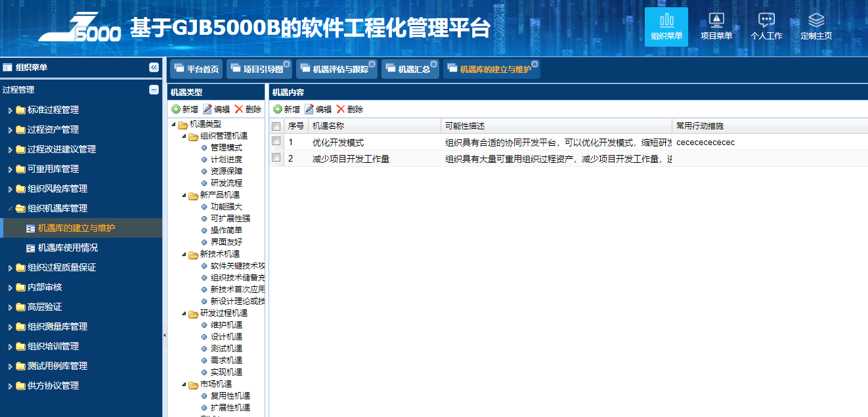Check the checkbox for row 优化开发模式
The width and height of the screenshot is (868, 417).
pyautogui.click(x=277, y=142)
